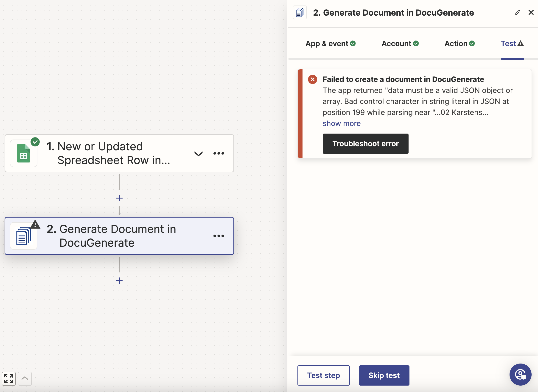Open the App & event tab
This screenshot has width=538, height=392.
tap(330, 44)
